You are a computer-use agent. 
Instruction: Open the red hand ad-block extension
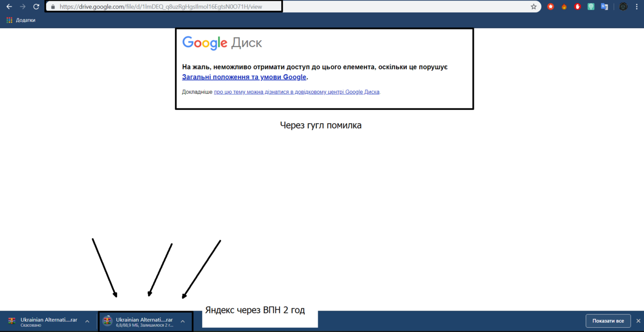coord(577,7)
